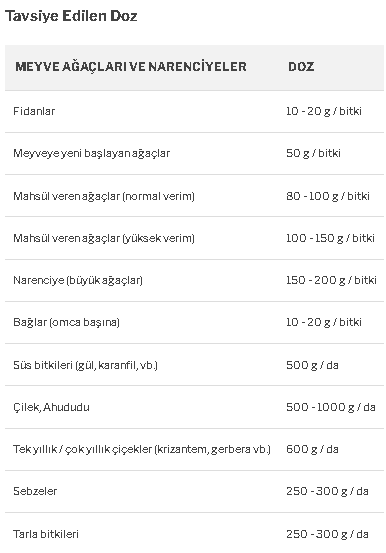Select the Fidanlar row label

point(34,111)
